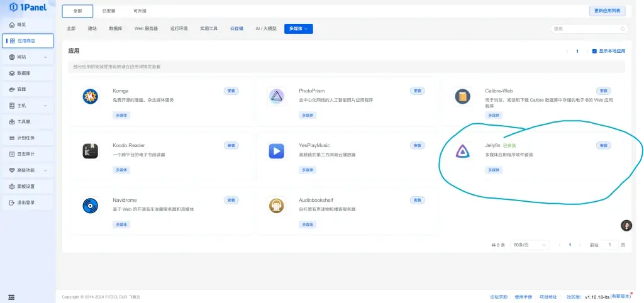The height and width of the screenshot is (303, 644).
Task: Select the 数据库 category filter tab
Action: tap(115, 28)
